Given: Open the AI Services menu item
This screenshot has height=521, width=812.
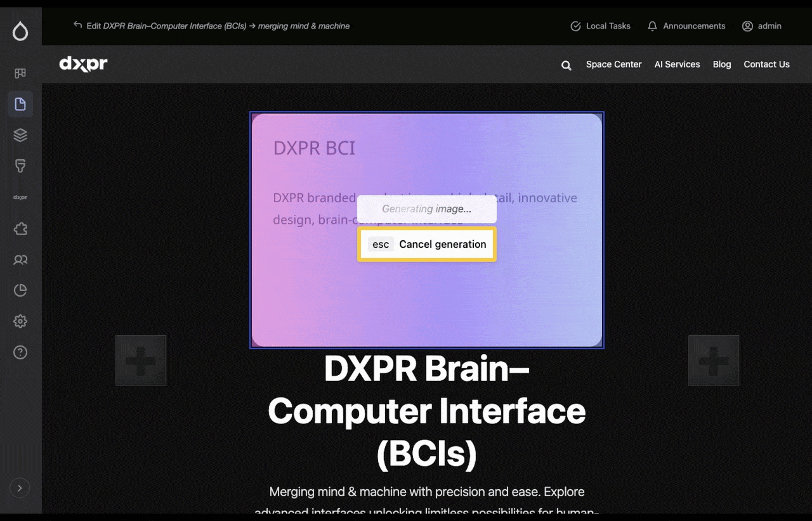Looking at the screenshot, I should click(677, 64).
